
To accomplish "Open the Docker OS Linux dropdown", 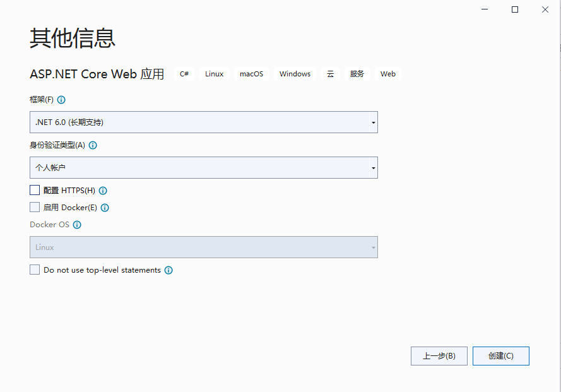I will pos(203,247).
